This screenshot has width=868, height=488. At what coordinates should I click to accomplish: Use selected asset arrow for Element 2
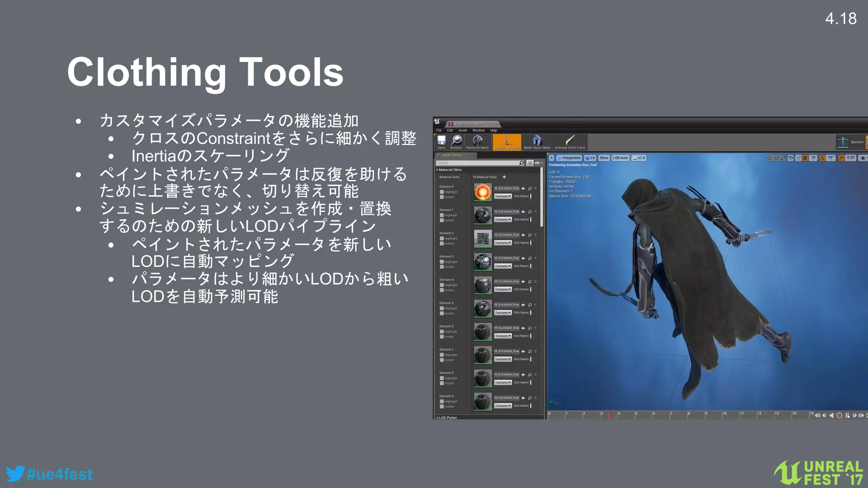click(523, 235)
